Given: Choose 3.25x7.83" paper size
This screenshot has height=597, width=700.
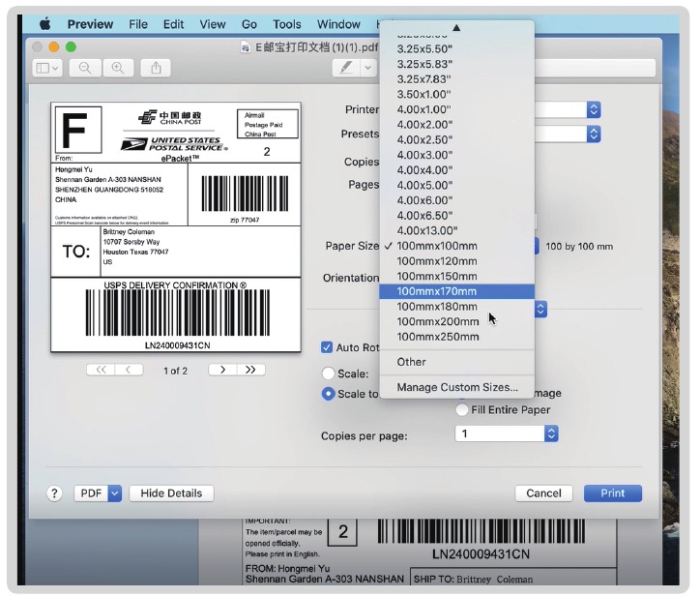Looking at the screenshot, I should [x=456, y=78].
